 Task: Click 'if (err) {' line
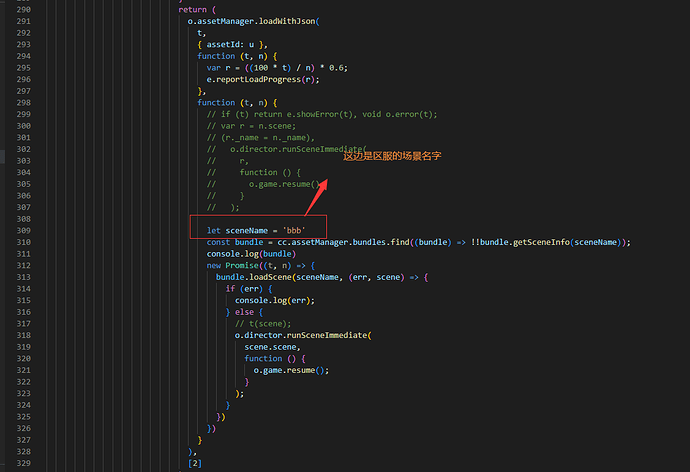coord(249,289)
